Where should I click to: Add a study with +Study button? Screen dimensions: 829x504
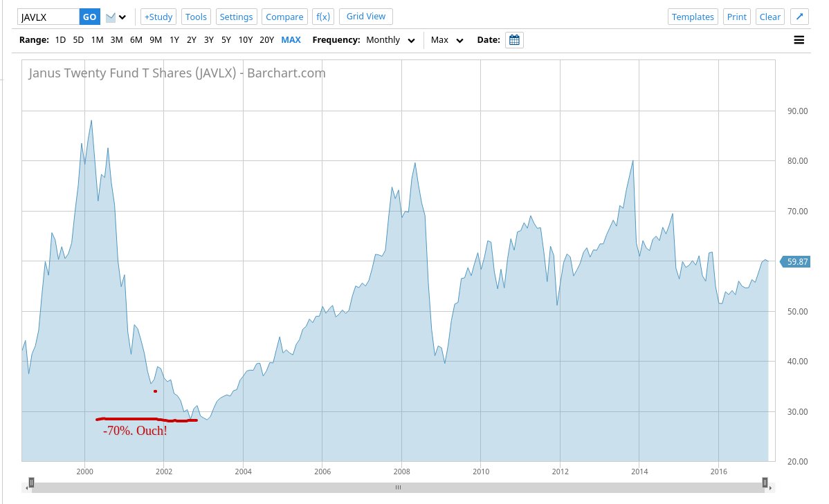[x=158, y=17]
